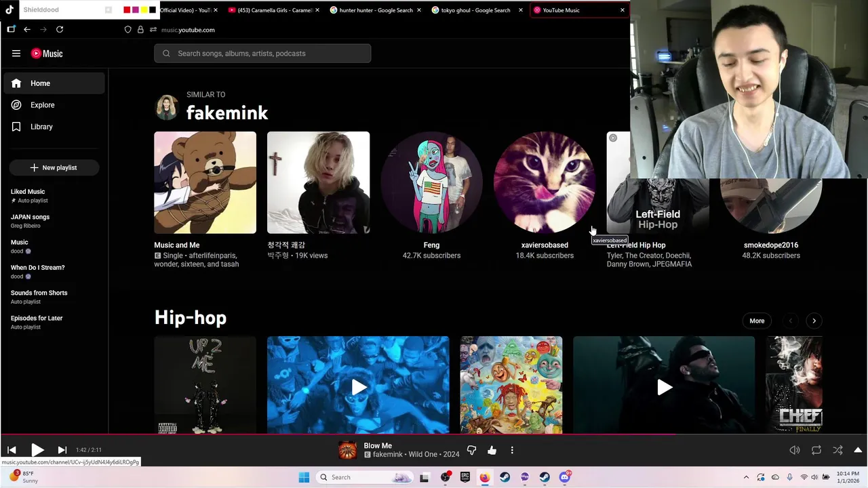Open the Liked Music auto playlist
868x488 pixels.
54,196
